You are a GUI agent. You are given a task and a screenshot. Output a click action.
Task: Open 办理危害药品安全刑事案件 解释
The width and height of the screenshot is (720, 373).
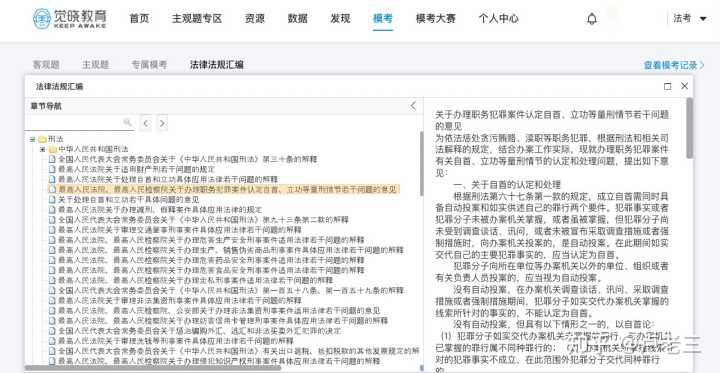point(211,260)
